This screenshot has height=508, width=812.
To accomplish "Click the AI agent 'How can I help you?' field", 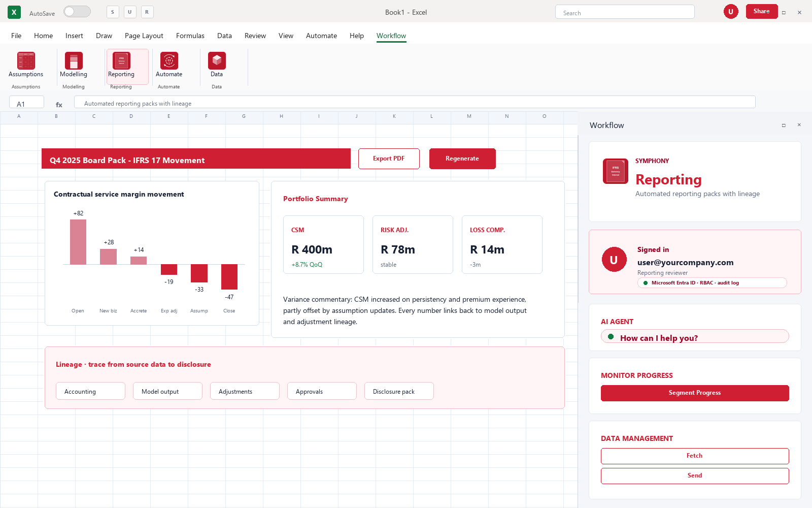I will [x=695, y=337].
